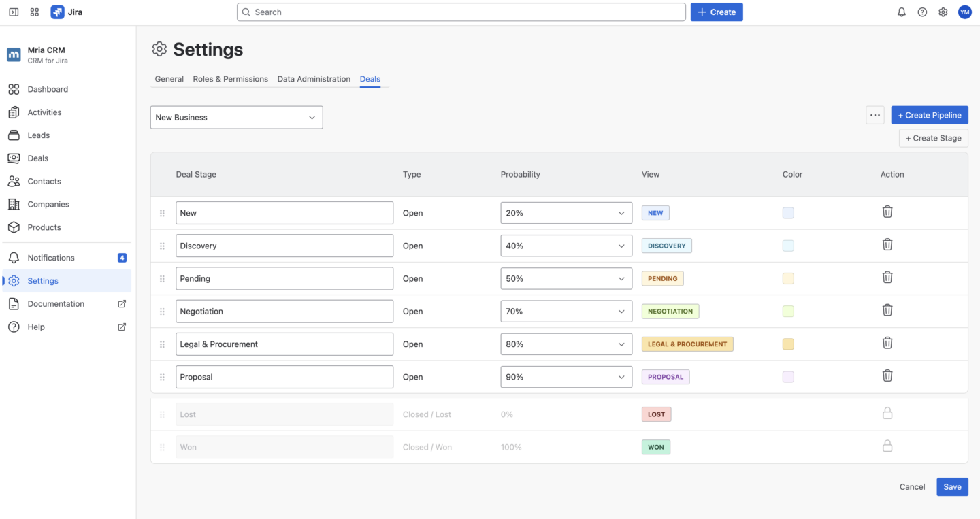Switch to the Roles & Permissions tab
This screenshot has width=980, height=519.
click(230, 79)
